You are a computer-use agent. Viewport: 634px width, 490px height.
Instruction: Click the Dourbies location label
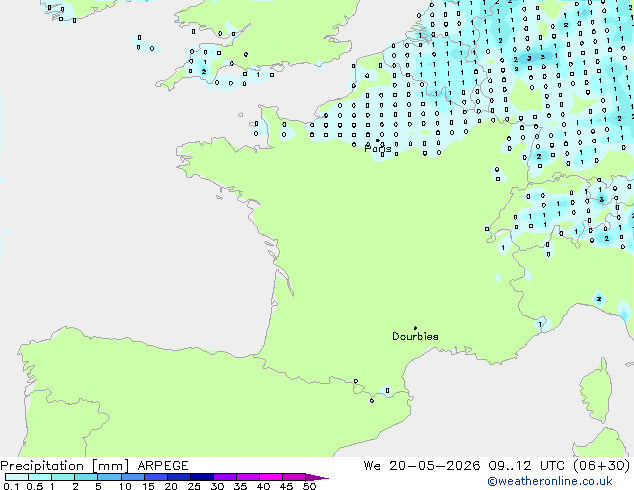[415, 336]
